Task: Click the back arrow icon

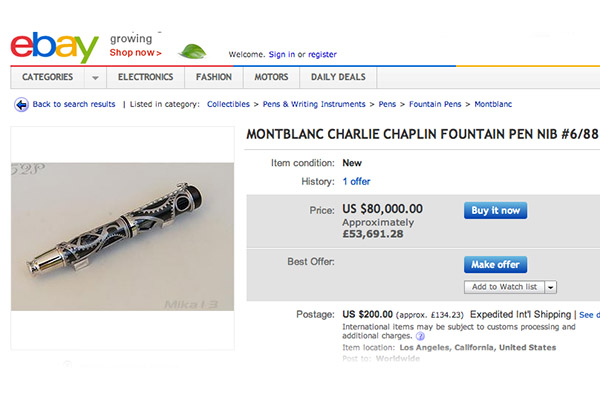Action: pyautogui.click(x=21, y=104)
